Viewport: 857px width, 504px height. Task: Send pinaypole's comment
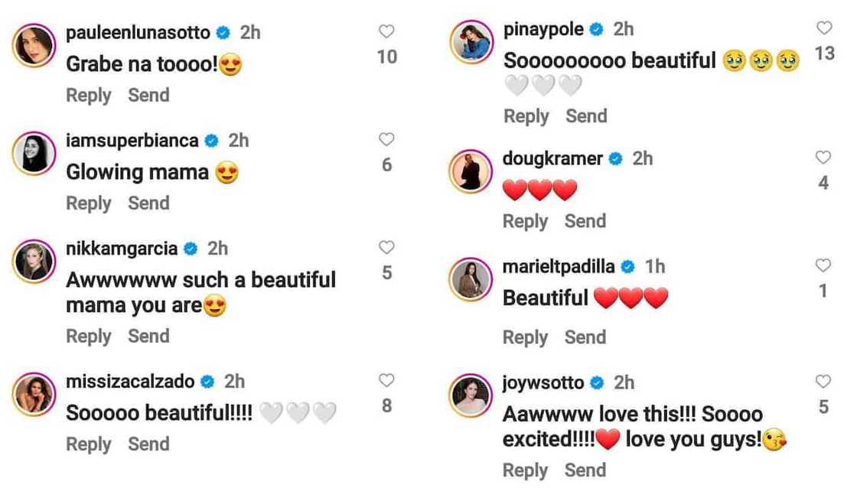(x=586, y=116)
